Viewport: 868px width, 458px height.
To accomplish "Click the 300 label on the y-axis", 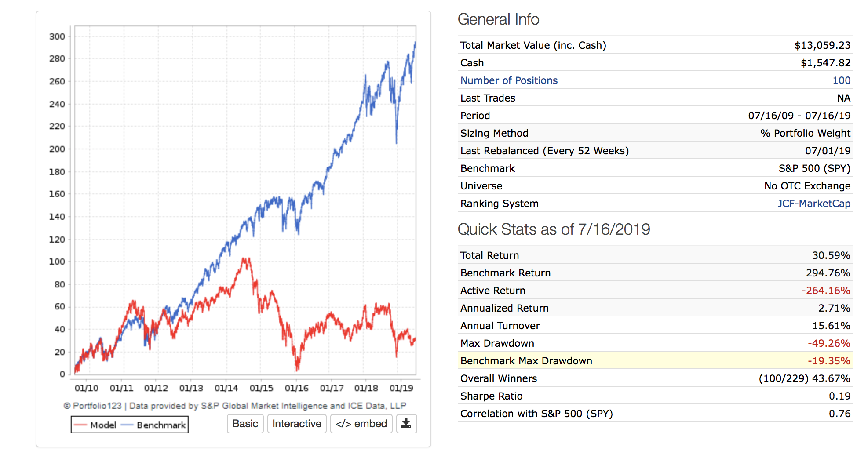I will (57, 36).
